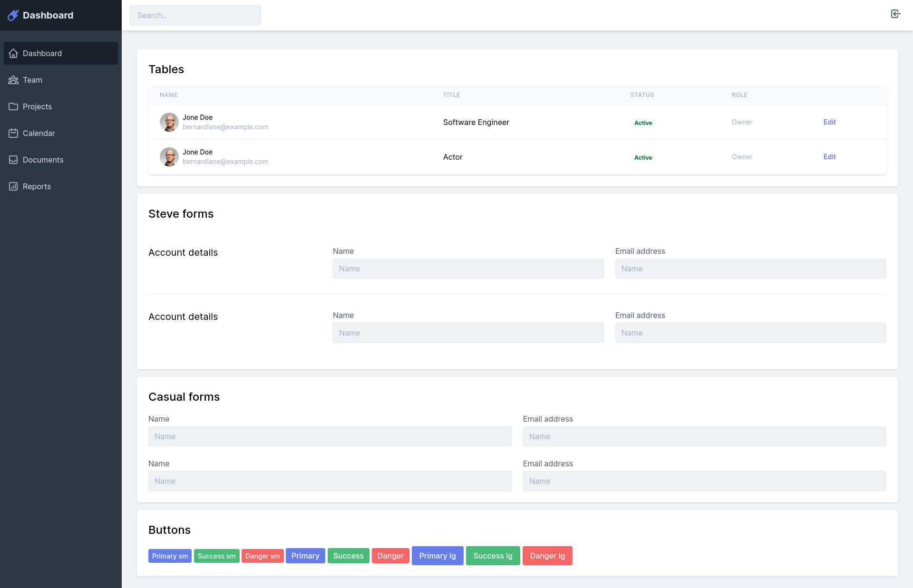913x588 pixels.
Task: Click Jone Doe's avatar in the Actor row
Action: 169,157
